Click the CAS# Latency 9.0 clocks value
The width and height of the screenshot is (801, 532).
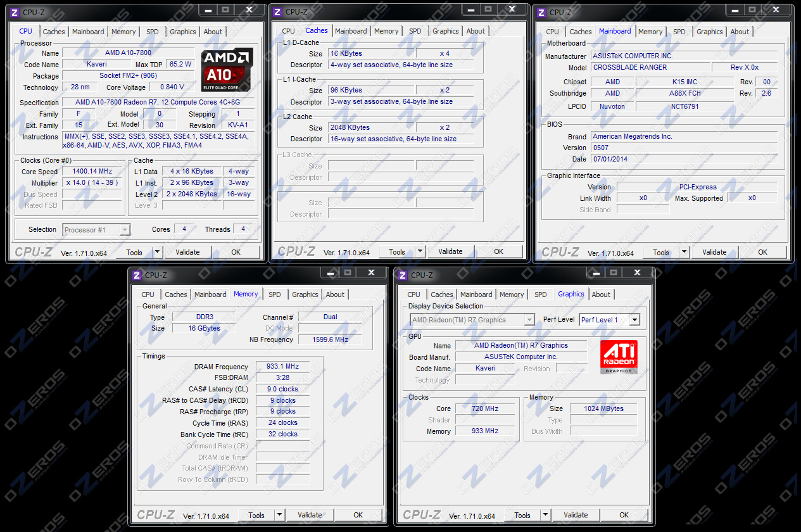282,389
